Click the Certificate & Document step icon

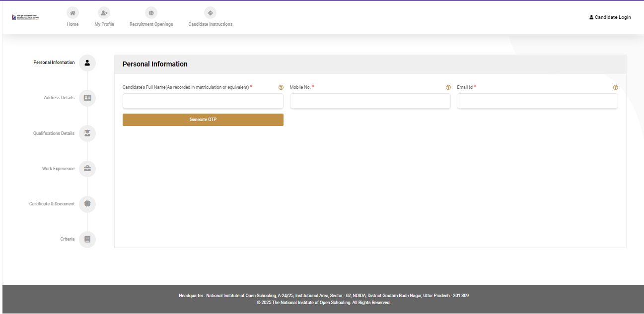pyautogui.click(x=87, y=204)
